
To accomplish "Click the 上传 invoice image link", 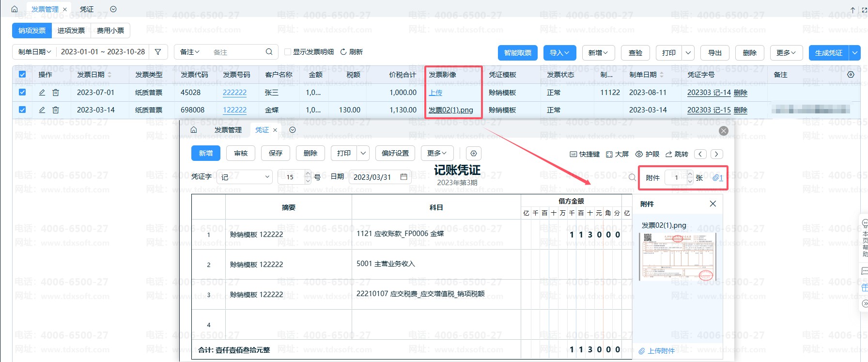I will click(435, 93).
